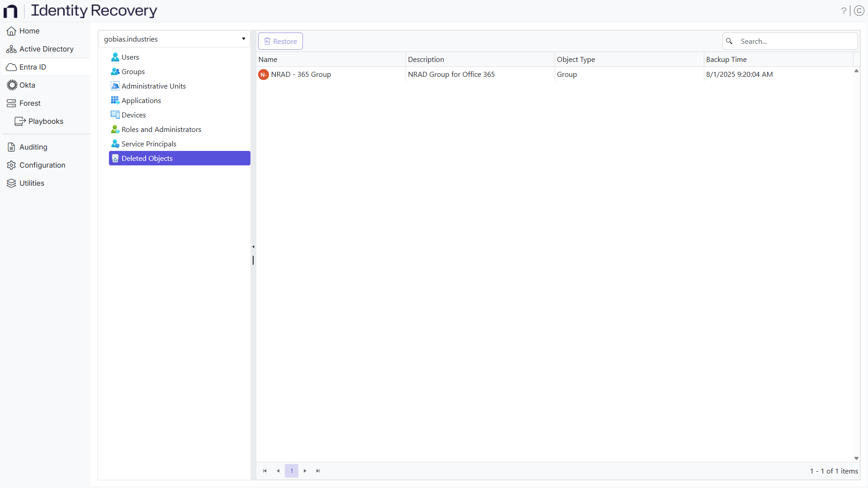This screenshot has width=868, height=488.
Task: Collapse the navigation tree panel
Action: tap(253, 247)
